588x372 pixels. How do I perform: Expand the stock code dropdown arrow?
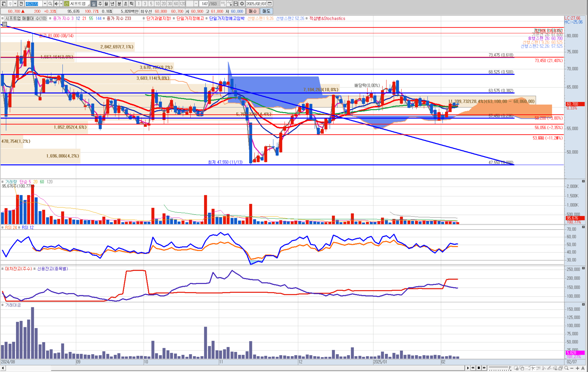click(45, 4)
